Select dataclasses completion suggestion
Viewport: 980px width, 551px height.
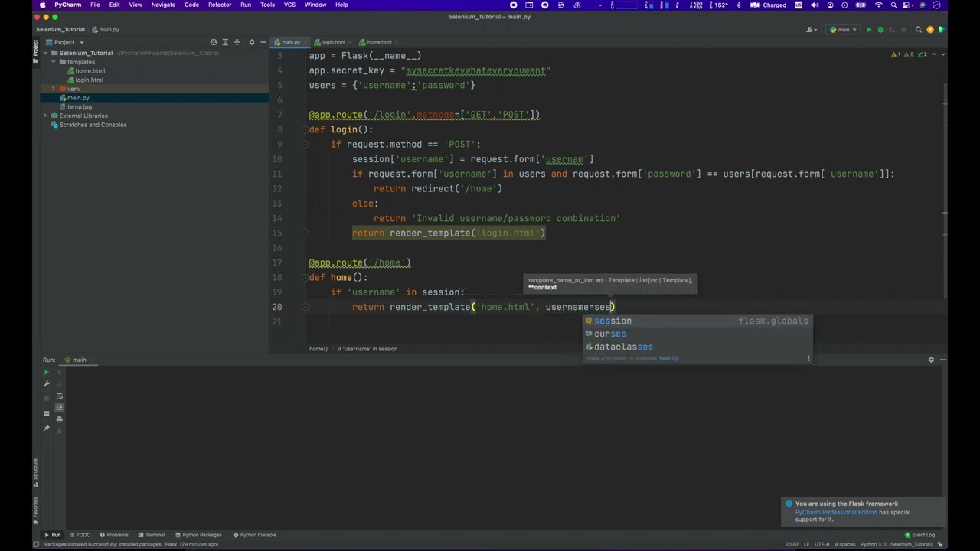click(697, 347)
